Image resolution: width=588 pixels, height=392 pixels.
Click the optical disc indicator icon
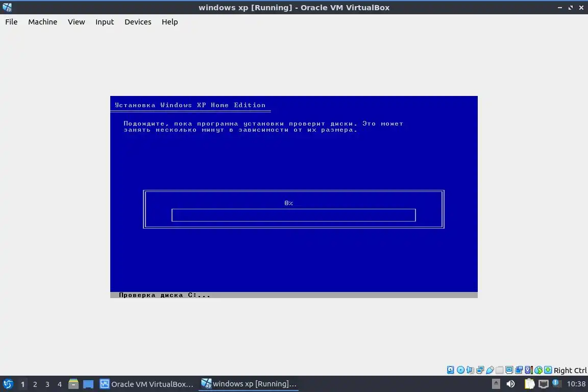tap(460, 370)
